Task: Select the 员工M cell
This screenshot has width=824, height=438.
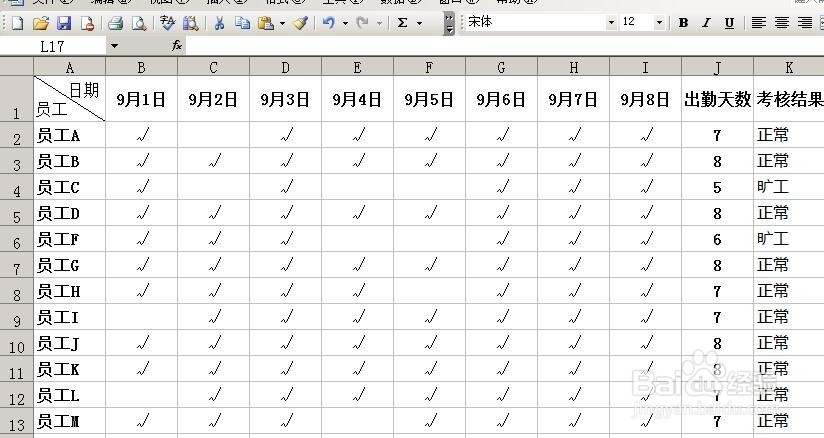Action: (69, 422)
